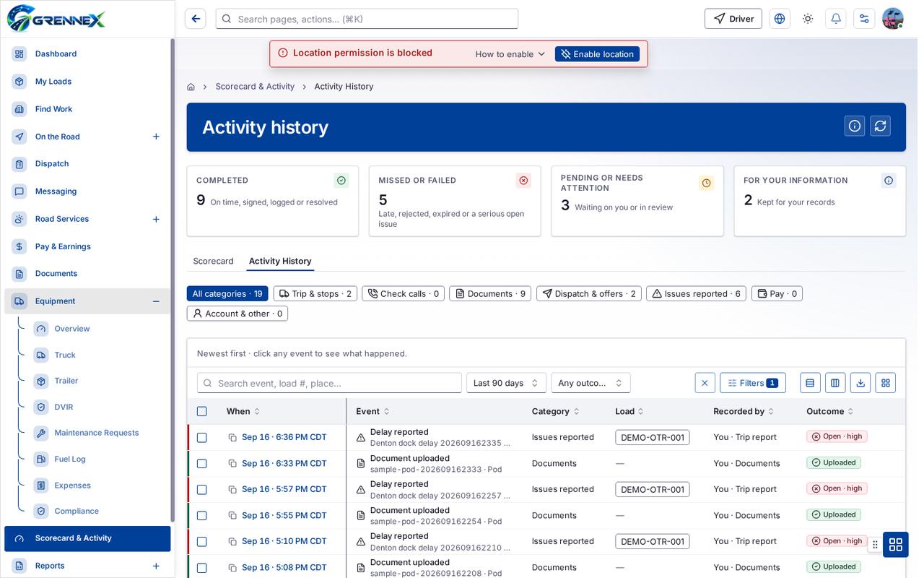Screen dimensions: 924x578
Task: Select the Issues reported category filter
Action: (697, 293)
